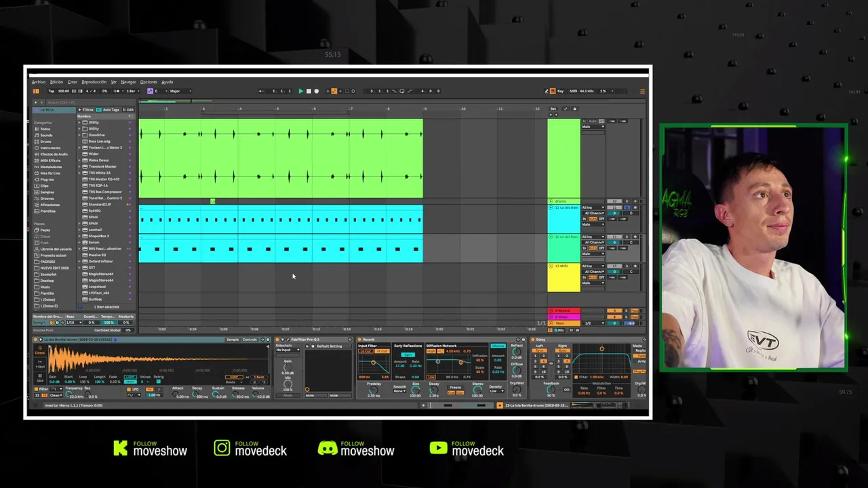The width and height of the screenshot is (868, 488).
Task: Solo track 11 La Isla Bonita
Action: tap(627, 207)
